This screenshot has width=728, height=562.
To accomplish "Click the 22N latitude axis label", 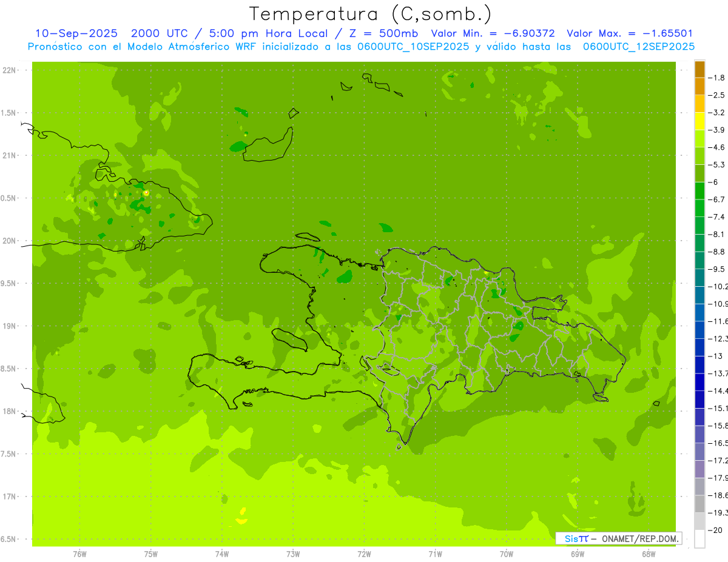I will [10, 70].
